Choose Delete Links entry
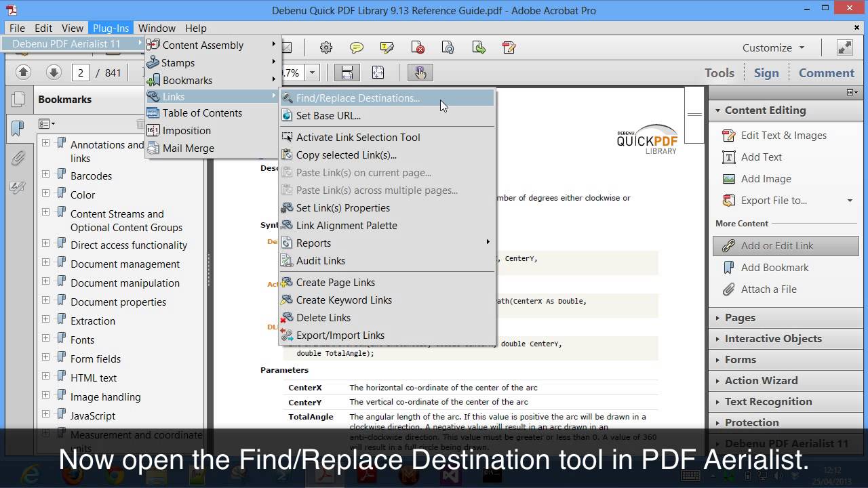The image size is (868, 488). pos(387,317)
